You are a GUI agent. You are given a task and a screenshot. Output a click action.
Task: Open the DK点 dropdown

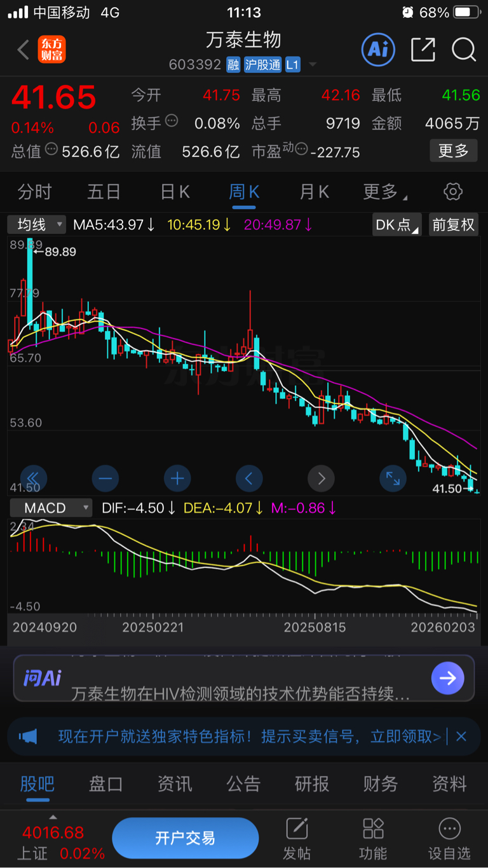pos(397,224)
